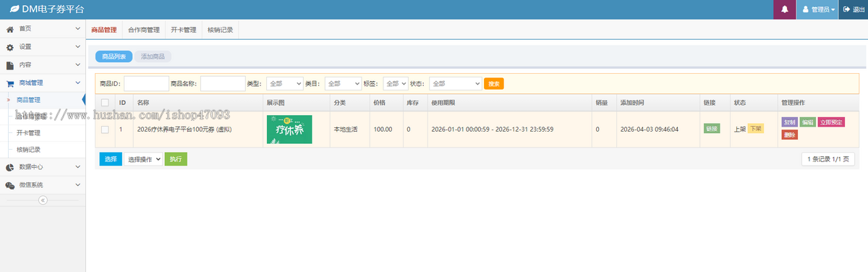This screenshot has height=272, width=868.
Task: Switch to the 商品管理 top tab
Action: click(x=104, y=30)
